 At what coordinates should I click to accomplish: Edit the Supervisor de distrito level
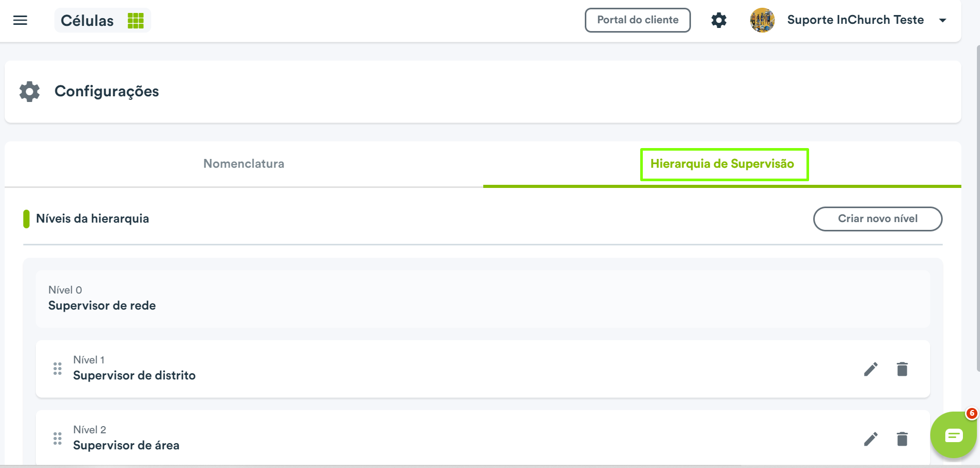[x=871, y=369]
